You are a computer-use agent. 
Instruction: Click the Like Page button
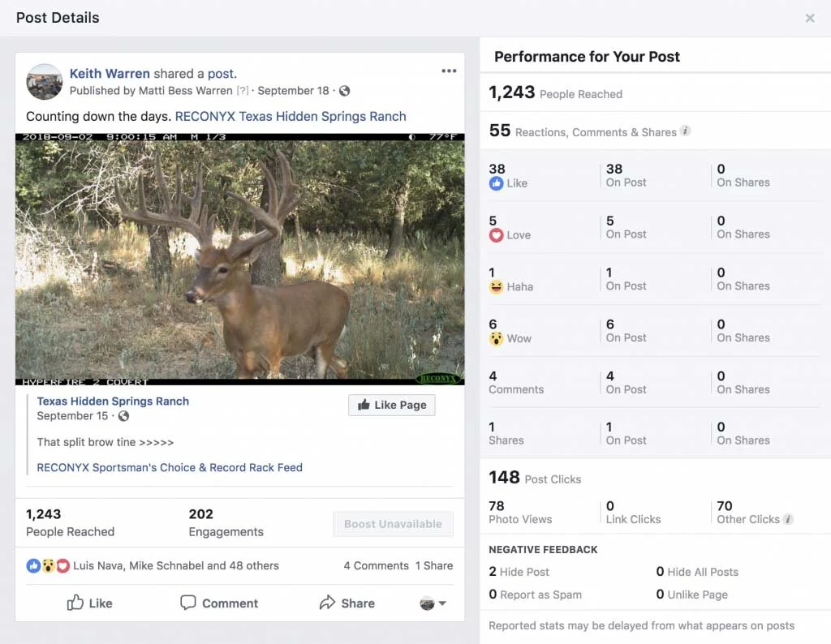point(392,406)
